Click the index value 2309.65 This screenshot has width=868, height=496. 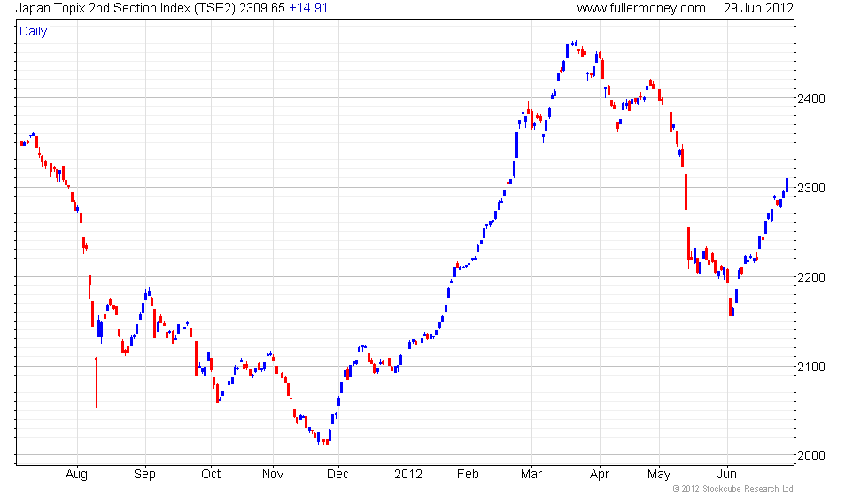click(262, 8)
